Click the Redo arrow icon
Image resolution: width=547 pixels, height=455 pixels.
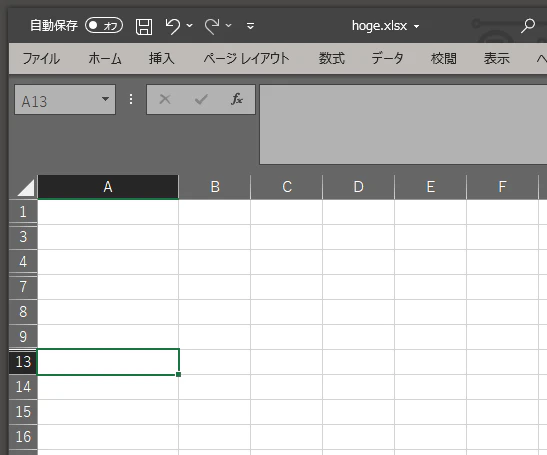(212, 26)
